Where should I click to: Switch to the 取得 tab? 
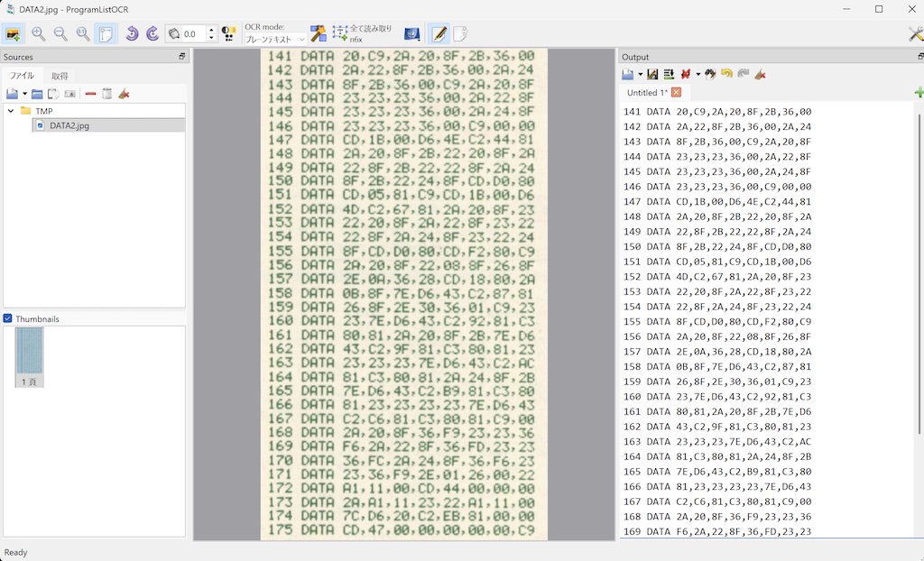point(60,76)
